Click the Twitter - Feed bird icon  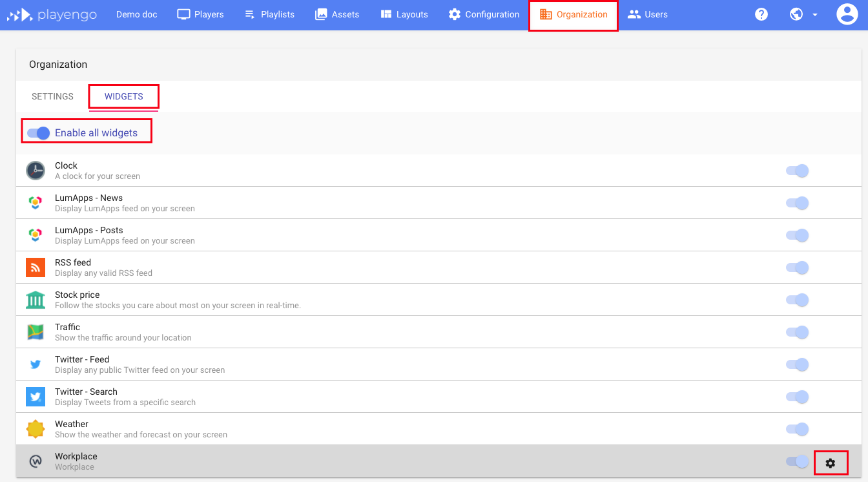(36, 364)
